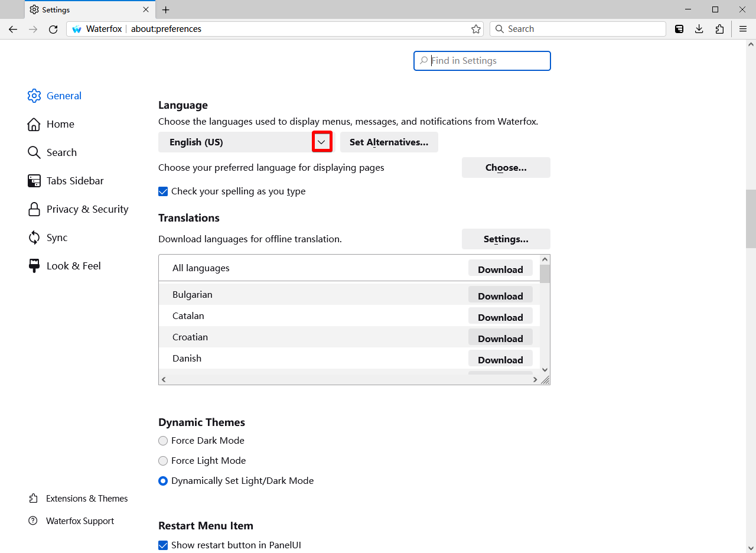Viewport: 756px width, 553px height.
Task: Toggle Check your spelling as you type
Action: coord(164,191)
